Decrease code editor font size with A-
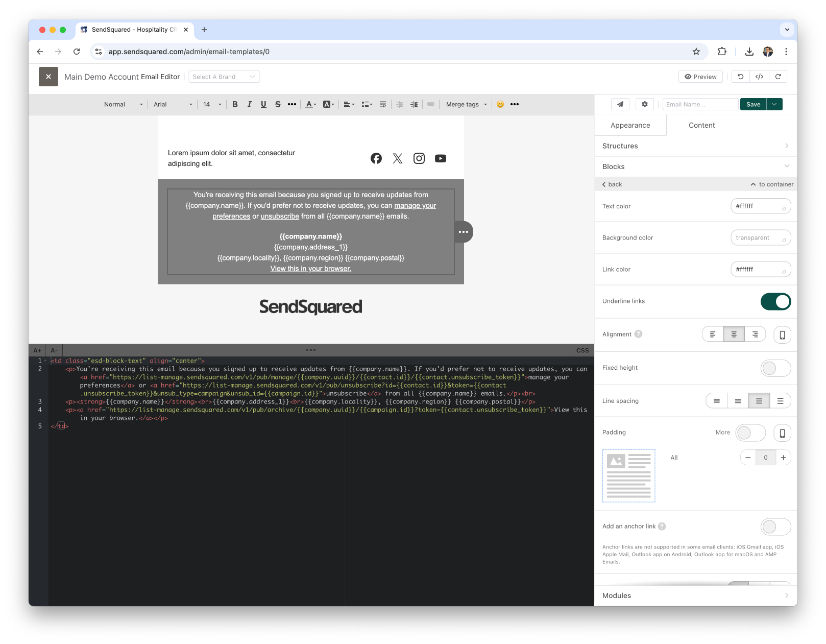 [54, 350]
